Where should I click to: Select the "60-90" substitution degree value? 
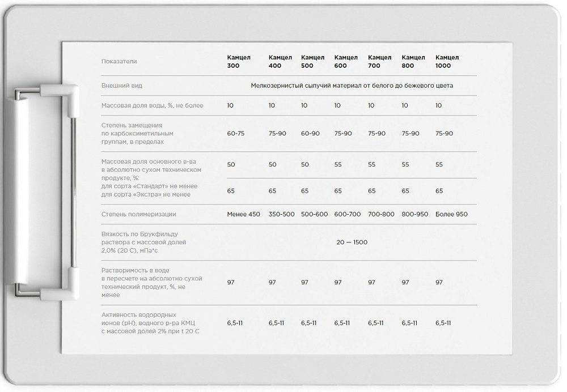[x=310, y=133]
